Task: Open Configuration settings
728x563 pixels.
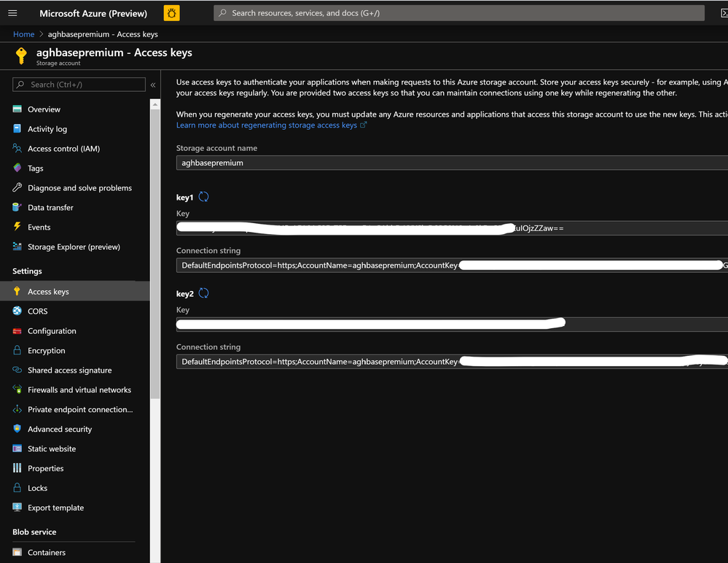Action: click(x=74, y=331)
